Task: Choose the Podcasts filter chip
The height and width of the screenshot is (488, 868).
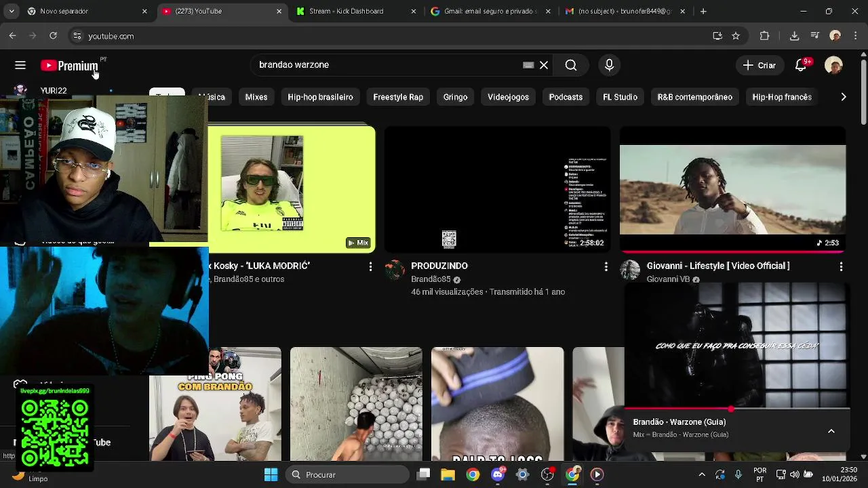Action: pyautogui.click(x=566, y=97)
